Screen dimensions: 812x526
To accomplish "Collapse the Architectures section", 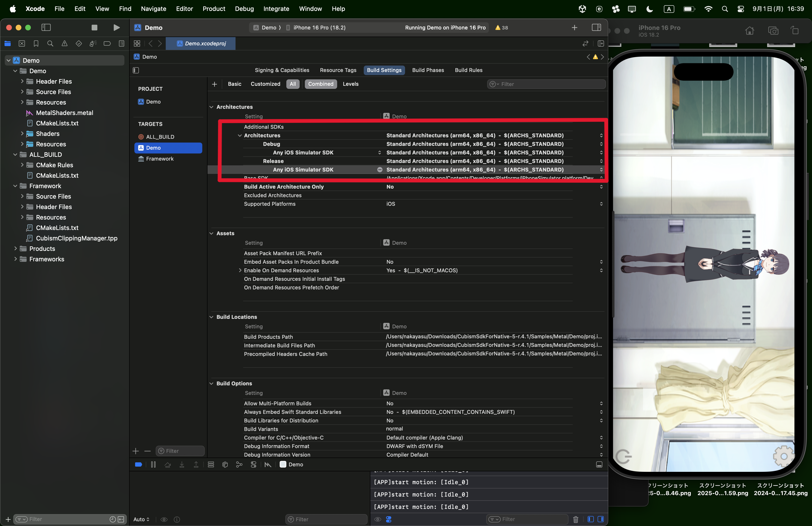I will point(211,107).
